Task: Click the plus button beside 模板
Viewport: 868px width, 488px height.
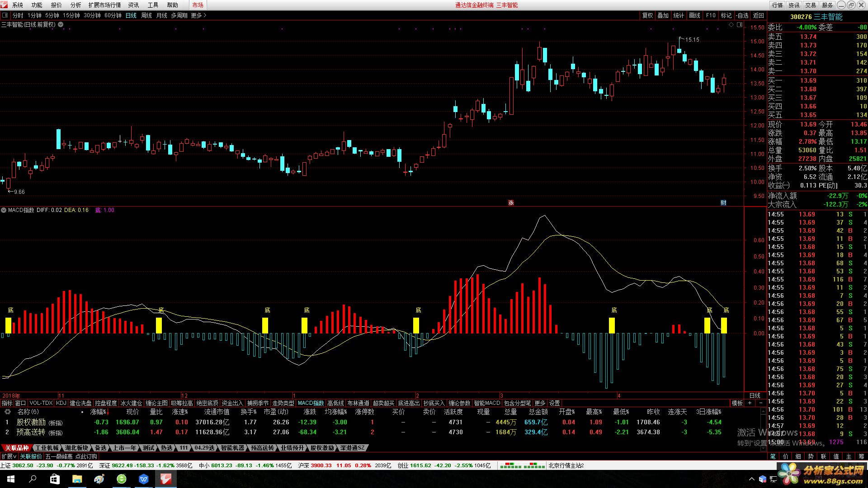Action: pyautogui.click(x=750, y=403)
